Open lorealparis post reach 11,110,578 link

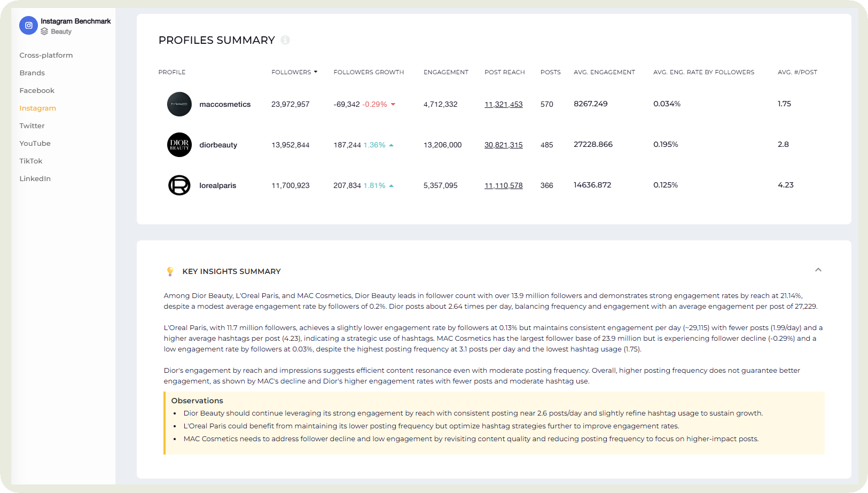tap(503, 185)
